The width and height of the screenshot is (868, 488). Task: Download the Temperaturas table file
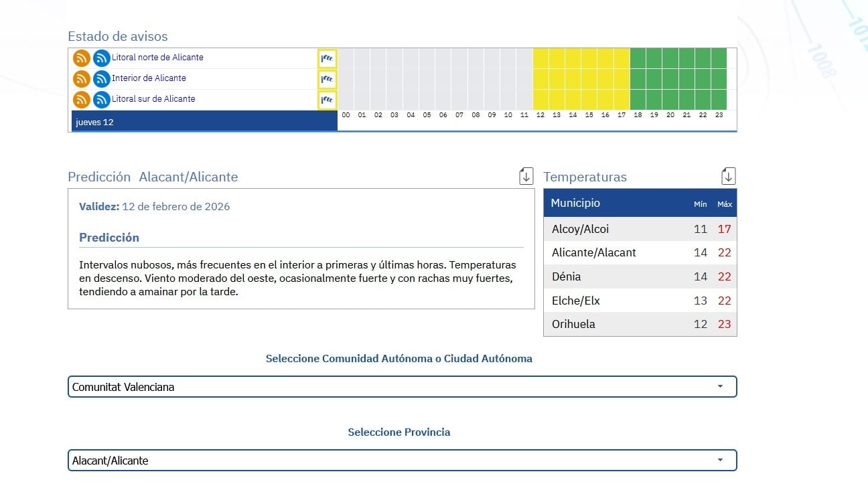coord(728,176)
